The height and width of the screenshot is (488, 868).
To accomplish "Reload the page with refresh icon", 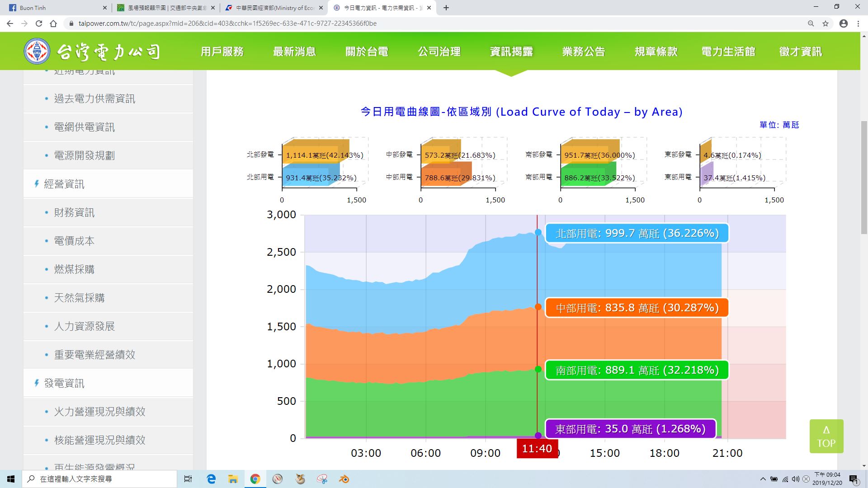I will tap(39, 23).
